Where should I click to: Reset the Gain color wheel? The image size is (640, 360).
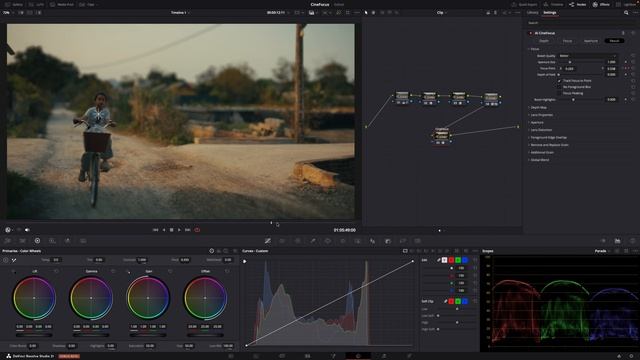coord(170,271)
